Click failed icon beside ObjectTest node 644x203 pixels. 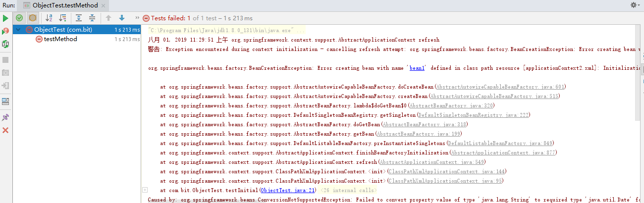click(29, 29)
